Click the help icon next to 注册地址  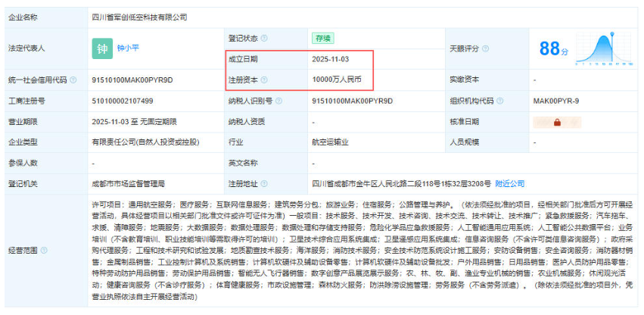click(x=264, y=183)
